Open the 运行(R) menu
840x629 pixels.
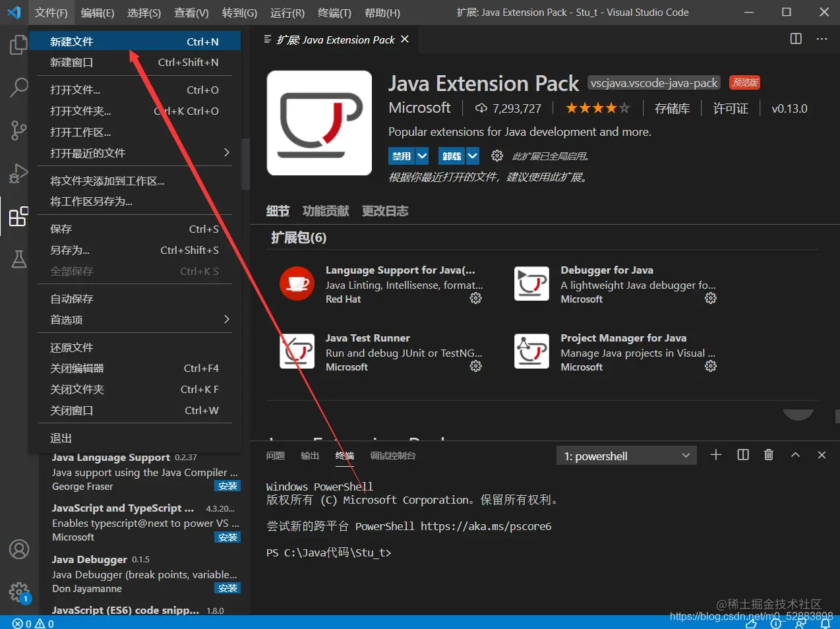click(287, 13)
